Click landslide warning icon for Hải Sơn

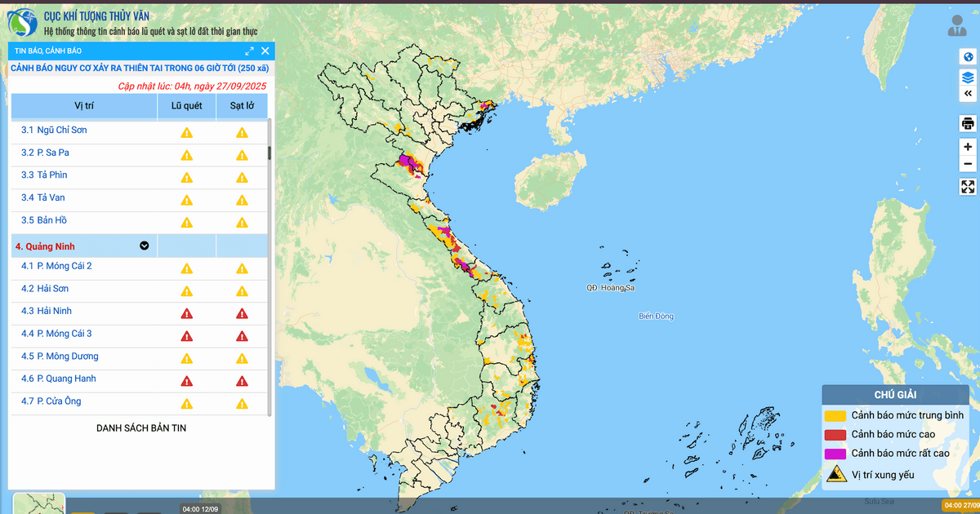pyautogui.click(x=242, y=291)
